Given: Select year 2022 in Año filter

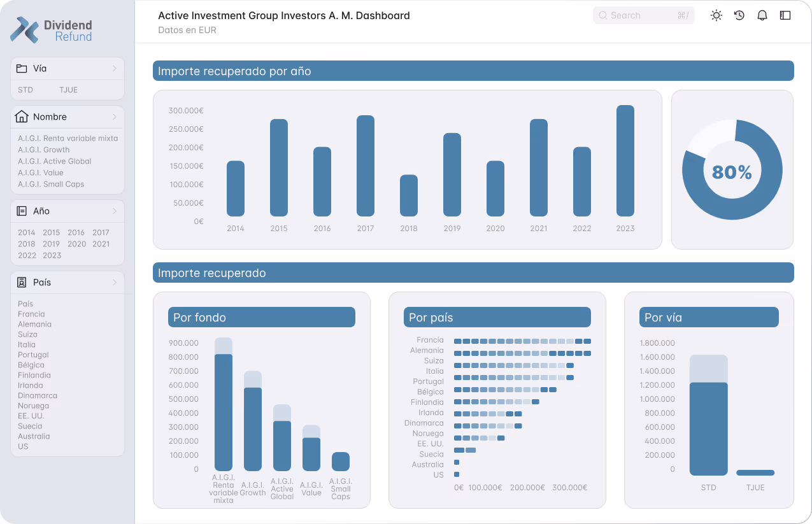Looking at the screenshot, I should coord(27,255).
